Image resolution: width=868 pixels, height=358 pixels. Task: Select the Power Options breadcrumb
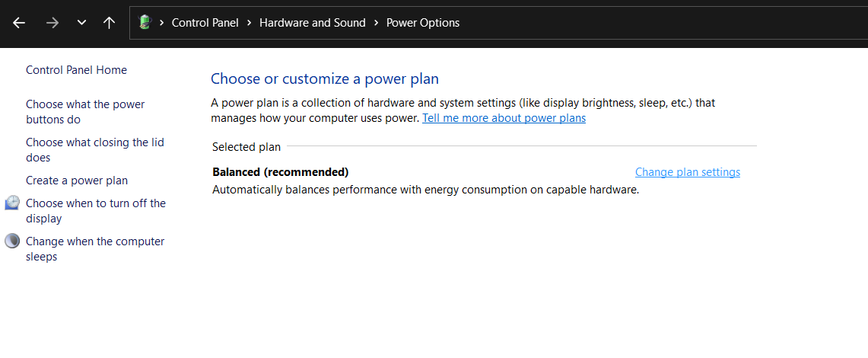tap(423, 23)
